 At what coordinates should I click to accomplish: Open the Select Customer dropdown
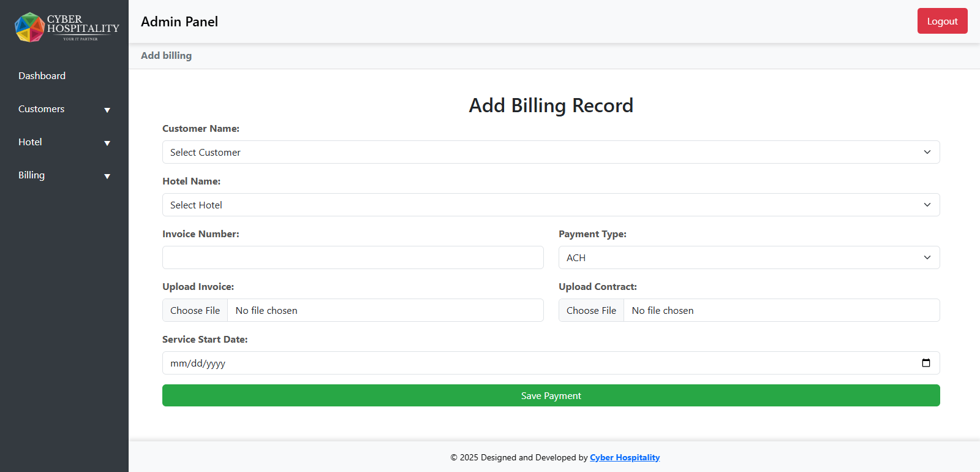[x=550, y=152]
